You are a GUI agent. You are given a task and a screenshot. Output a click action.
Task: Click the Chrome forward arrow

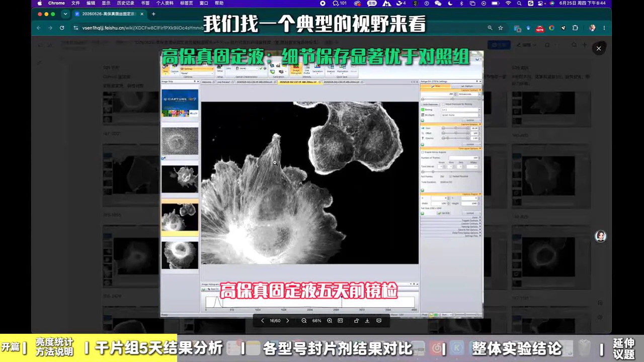[50, 28]
